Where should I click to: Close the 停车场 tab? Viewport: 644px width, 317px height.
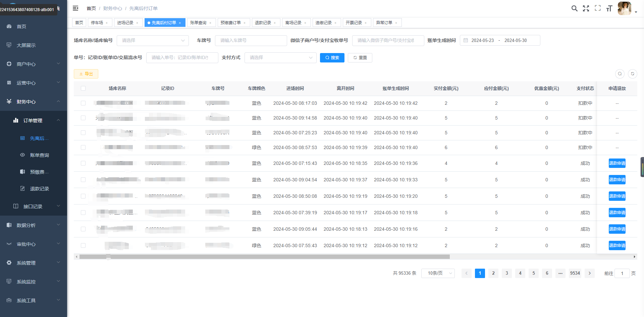107,23
